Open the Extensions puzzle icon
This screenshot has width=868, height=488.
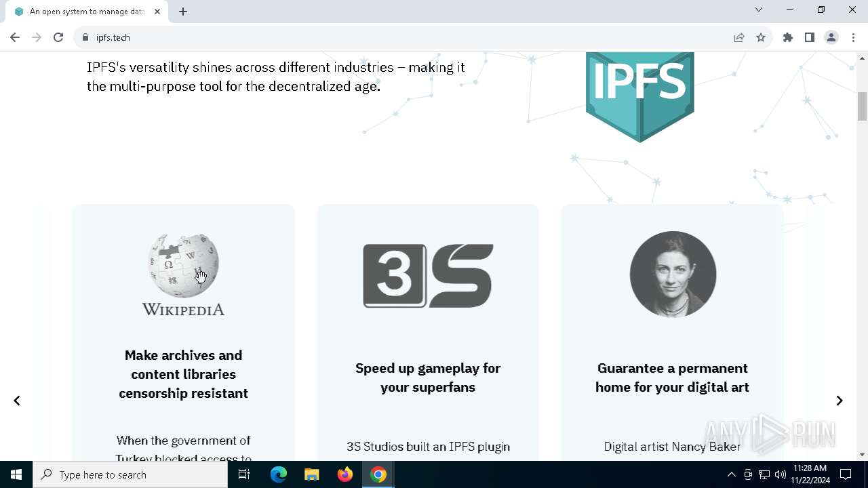point(788,37)
